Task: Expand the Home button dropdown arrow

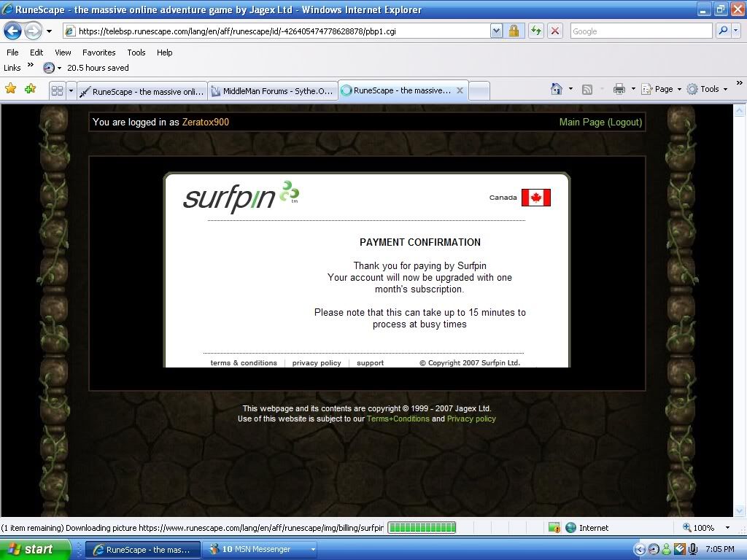Action: pyautogui.click(x=570, y=89)
